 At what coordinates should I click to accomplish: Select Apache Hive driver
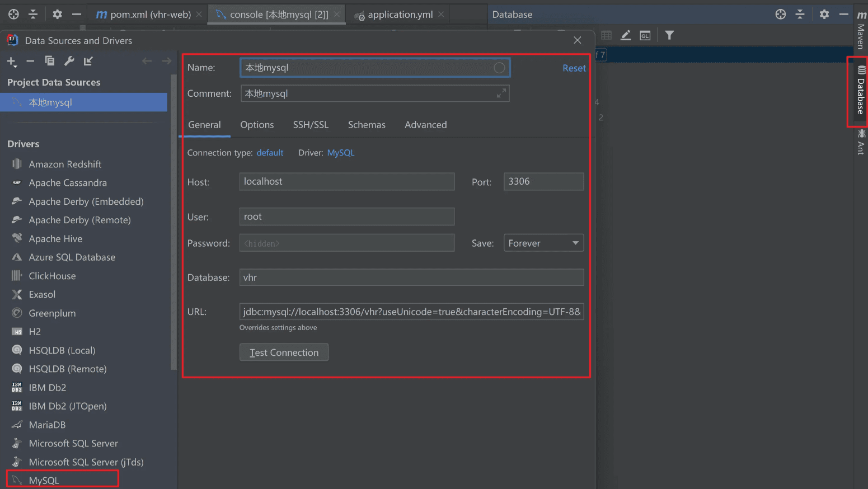click(x=55, y=238)
